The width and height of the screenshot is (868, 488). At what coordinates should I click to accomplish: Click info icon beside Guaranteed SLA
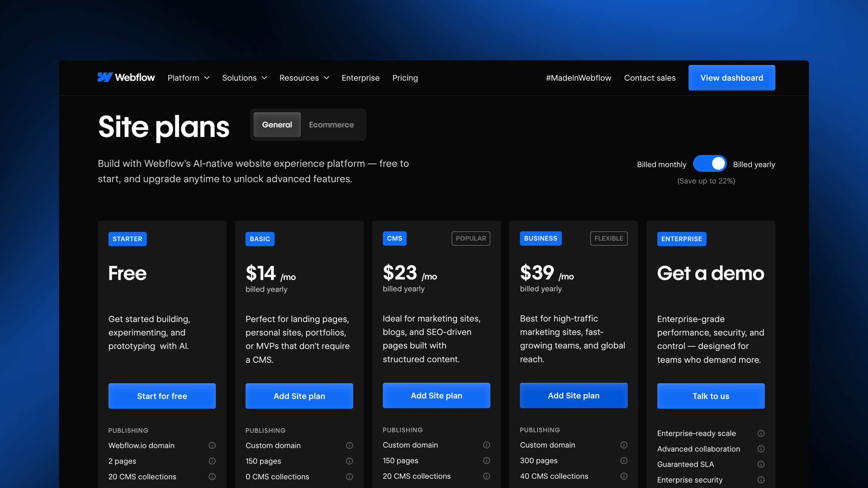(x=761, y=464)
